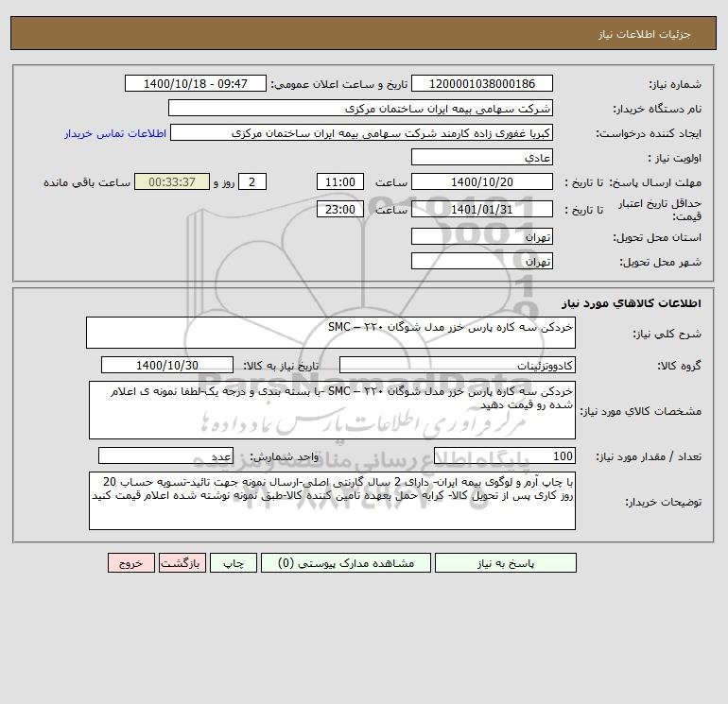Click the بازگشت back button

tap(182, 563)
